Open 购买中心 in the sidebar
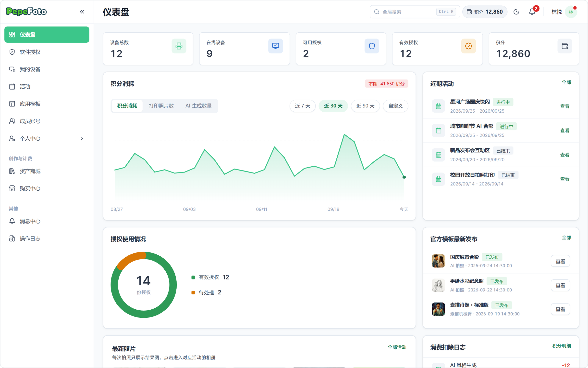Screen dimensions: 588x368 [47, 188]
